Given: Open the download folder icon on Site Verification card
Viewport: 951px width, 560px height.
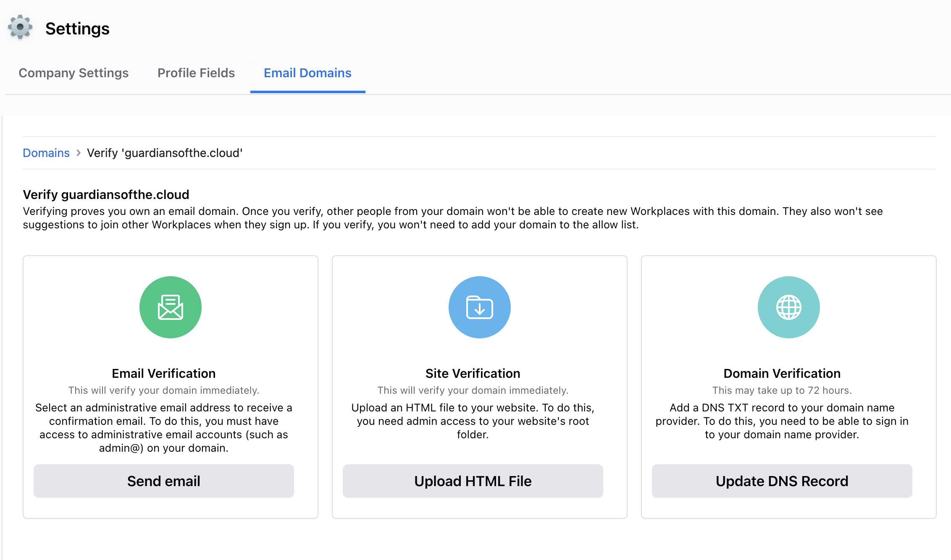Looking at the screenshot, I should point(479,307).
